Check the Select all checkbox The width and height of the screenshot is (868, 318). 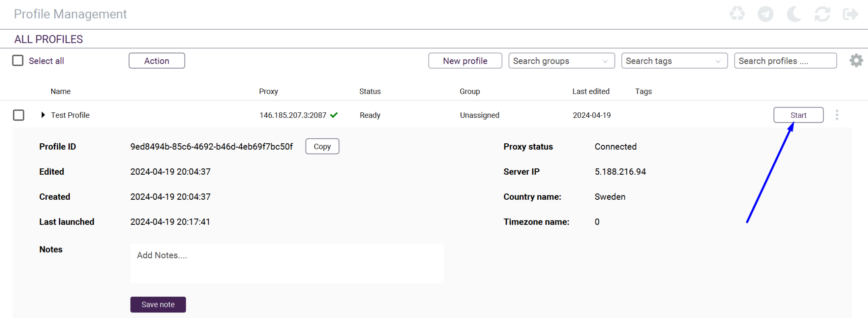coord(18,61)
